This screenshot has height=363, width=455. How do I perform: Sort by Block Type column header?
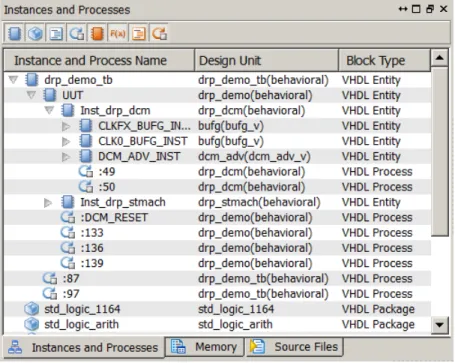(384, 60)
